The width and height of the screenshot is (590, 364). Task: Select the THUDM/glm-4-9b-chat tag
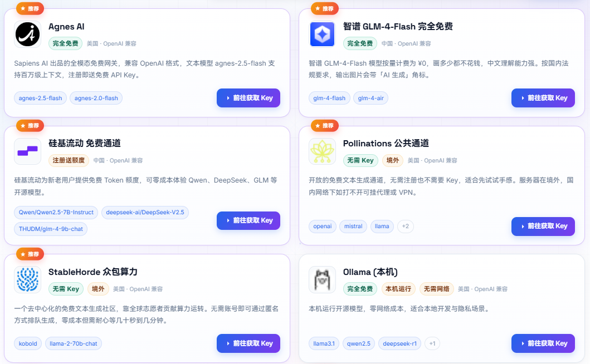pyautogui.click(x=51, y=229)
